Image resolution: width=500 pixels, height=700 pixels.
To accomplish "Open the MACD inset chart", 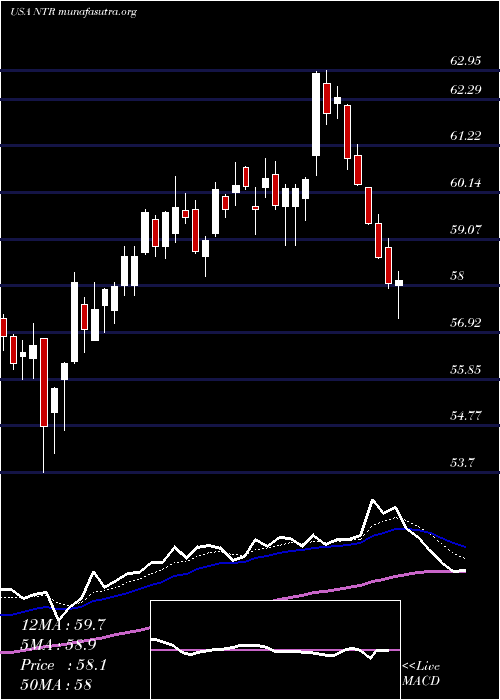I will pos(275,650).
